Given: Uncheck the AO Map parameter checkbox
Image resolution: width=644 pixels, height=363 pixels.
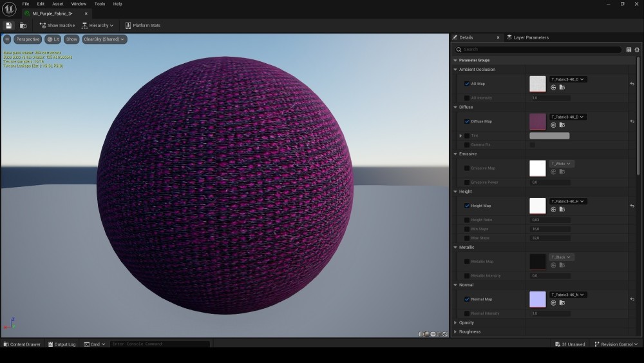Looking at the screenshot, I should tap(467, 84).
